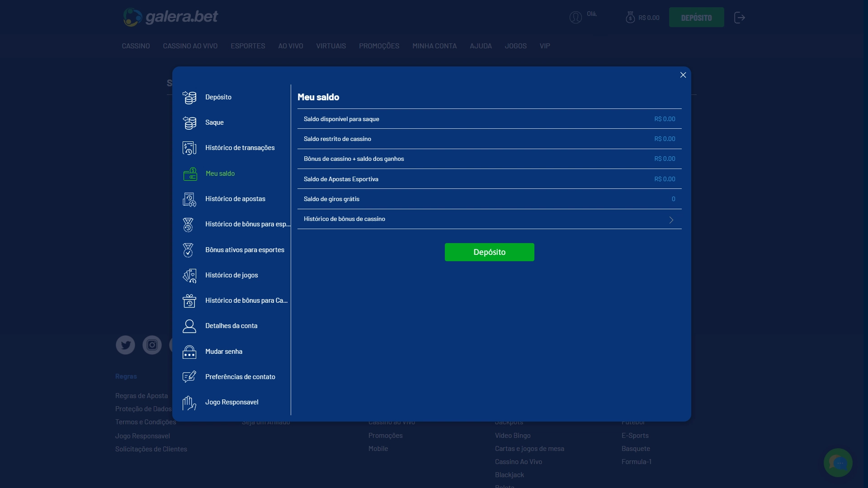This screenshot has width=868, height=488.
Task: Click the money bag balance icon
Action: (x=630, y=18)
